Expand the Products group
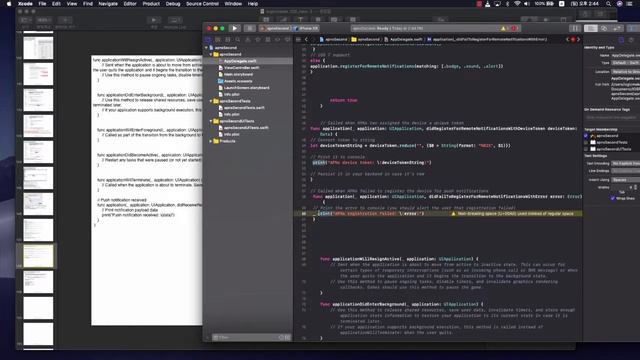 (211, 141)
